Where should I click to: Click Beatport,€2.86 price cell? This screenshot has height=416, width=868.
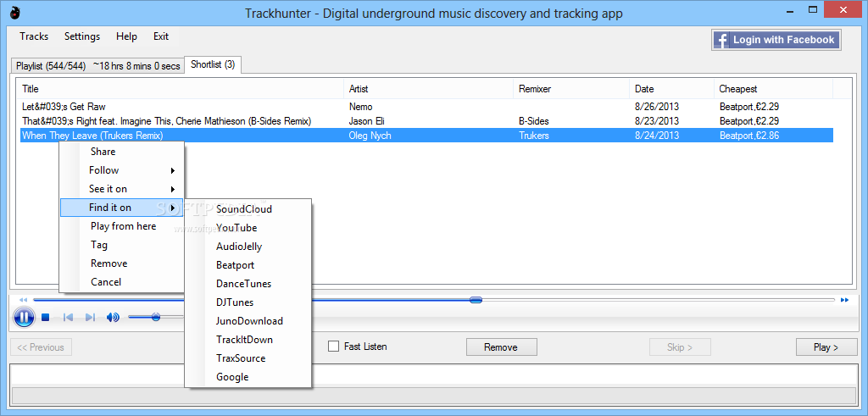click(x=749, y=136)
